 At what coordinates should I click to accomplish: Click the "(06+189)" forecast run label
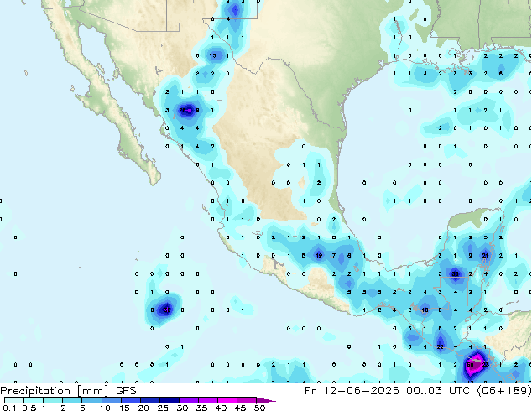coord(504,390)
